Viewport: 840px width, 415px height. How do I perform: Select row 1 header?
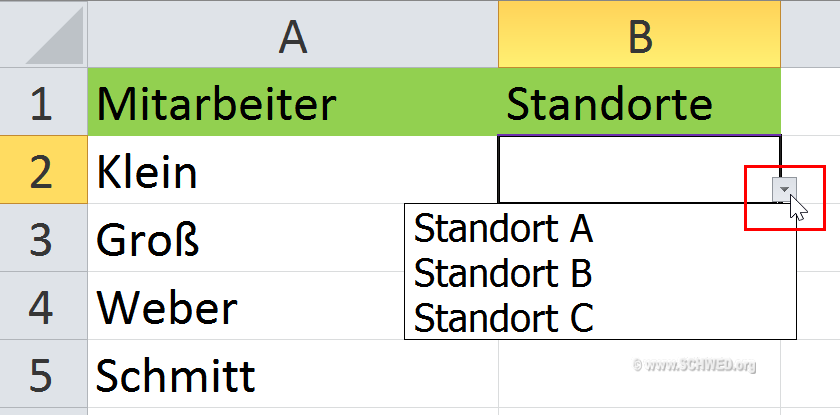tap(42, 103)
